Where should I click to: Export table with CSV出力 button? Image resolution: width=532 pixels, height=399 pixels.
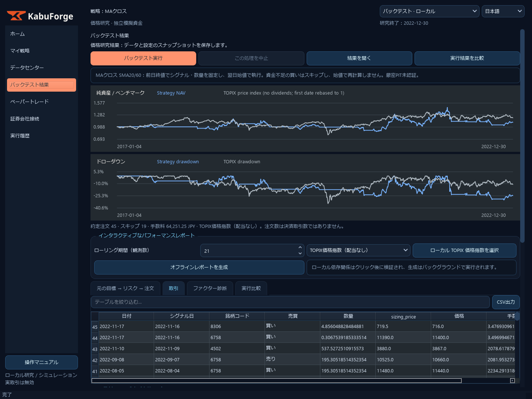[506, 302]
